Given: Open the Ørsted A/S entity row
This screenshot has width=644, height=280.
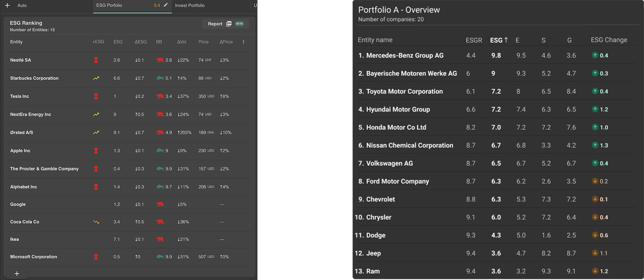Looking at the screenshot, I should [130, 133].
